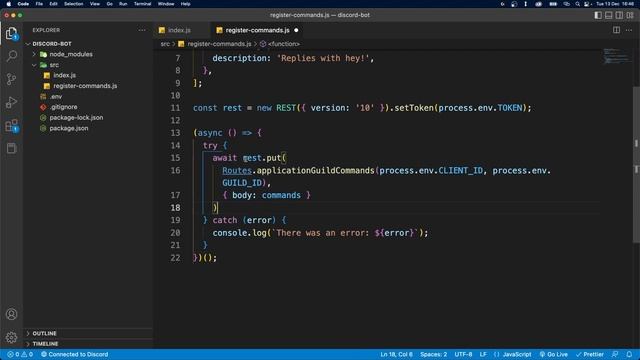Open the Explorer view in the activity bar
The image size is (640, 360).
pyautogui.click(x=11, y=33)
